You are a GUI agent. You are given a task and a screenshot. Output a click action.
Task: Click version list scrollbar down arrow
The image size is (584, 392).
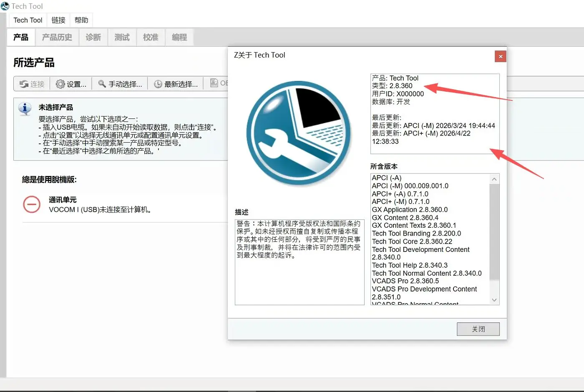[x=494, y=300]
